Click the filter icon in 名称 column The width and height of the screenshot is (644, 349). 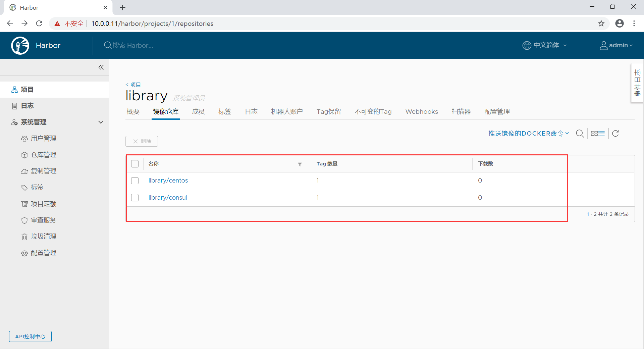coord(300,164)
